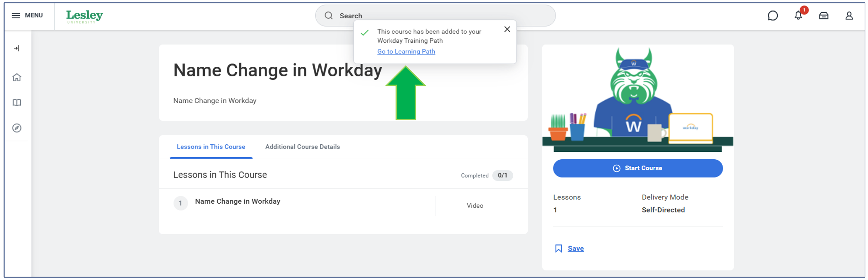Open the sidebar book learning icon
Image resolution: width=868 pixels, height=280 pixels.
pos(17,102)
